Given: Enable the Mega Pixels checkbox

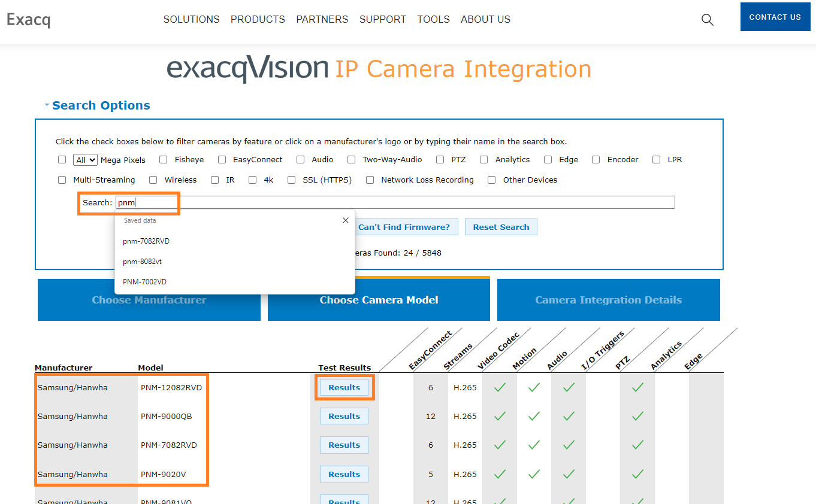Looking at the screenshot, I should pyautogui.click(x=62, y=160).
